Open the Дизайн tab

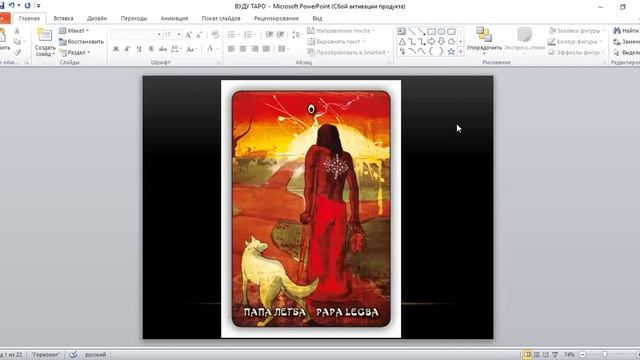tap(97, 18)
